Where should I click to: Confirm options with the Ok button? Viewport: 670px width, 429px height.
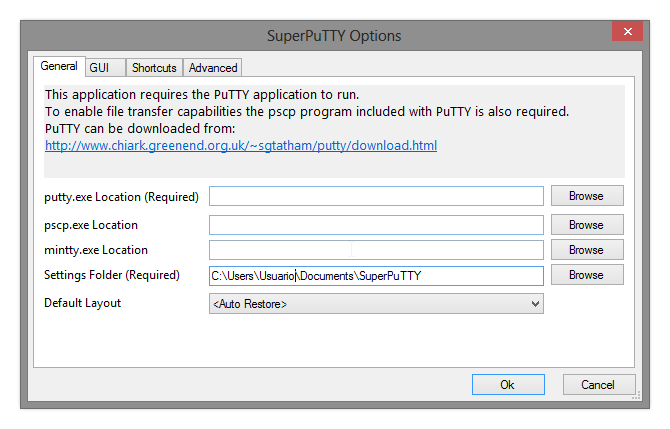[508, 385]
